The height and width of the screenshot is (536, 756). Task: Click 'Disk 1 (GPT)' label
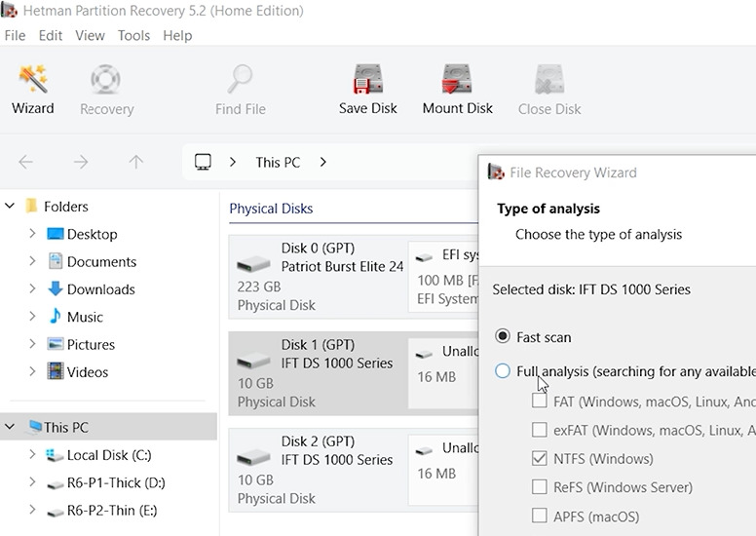[x=318, y=344]
